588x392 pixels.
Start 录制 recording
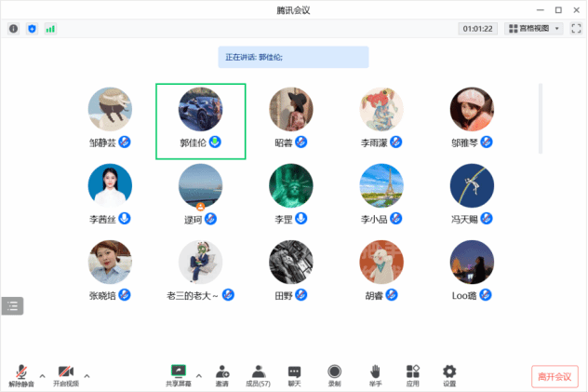(x=334, y=375)
